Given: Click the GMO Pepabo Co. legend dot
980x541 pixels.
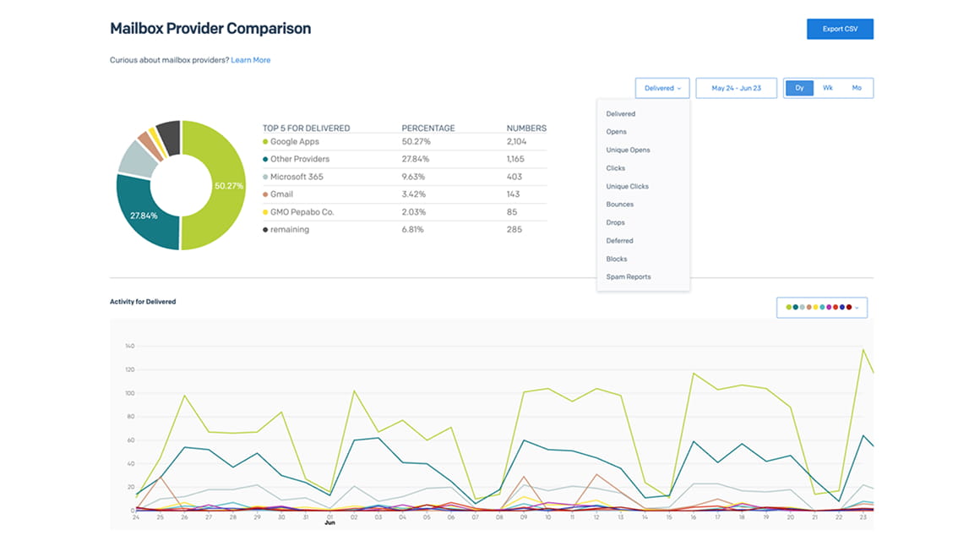Looking at the screenshot, I should (x=265, y=212).
